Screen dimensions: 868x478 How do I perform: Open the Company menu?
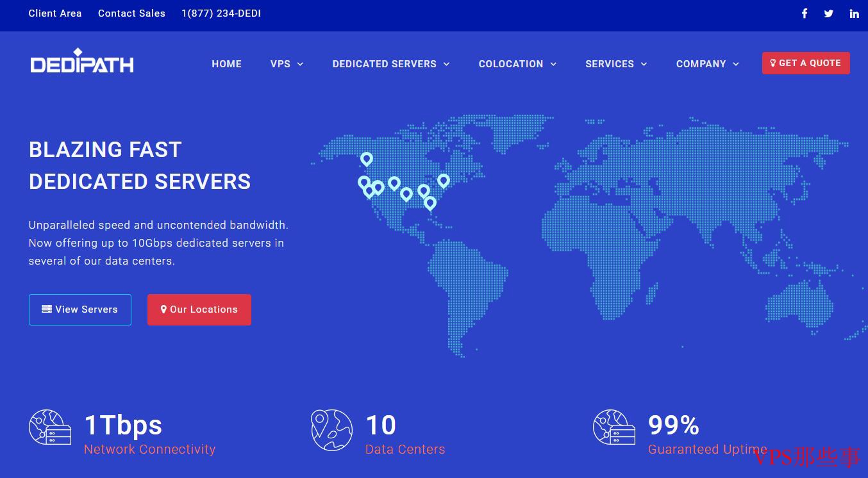click(708, 64)
